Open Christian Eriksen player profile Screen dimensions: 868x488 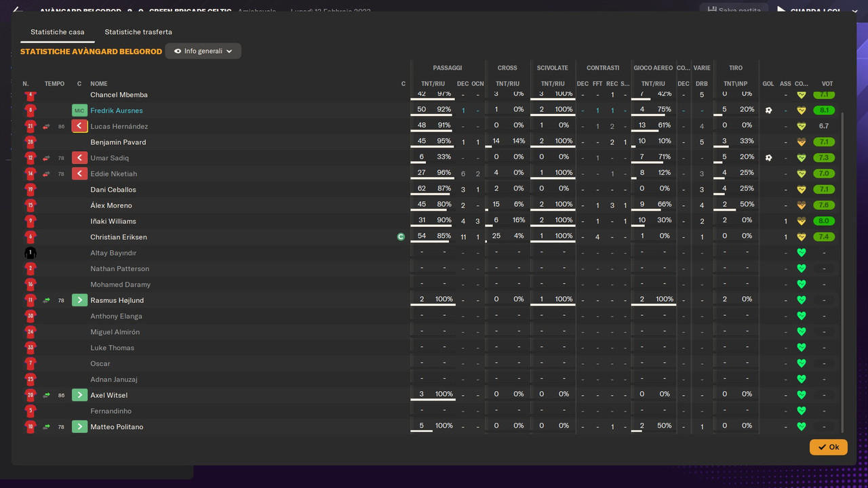point(118,237)
